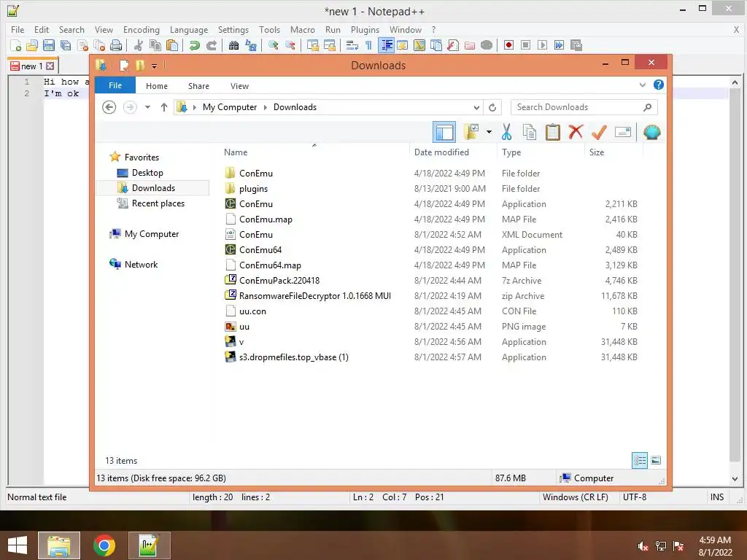Open the File tab in Downloads window

(x=115, y=85)
